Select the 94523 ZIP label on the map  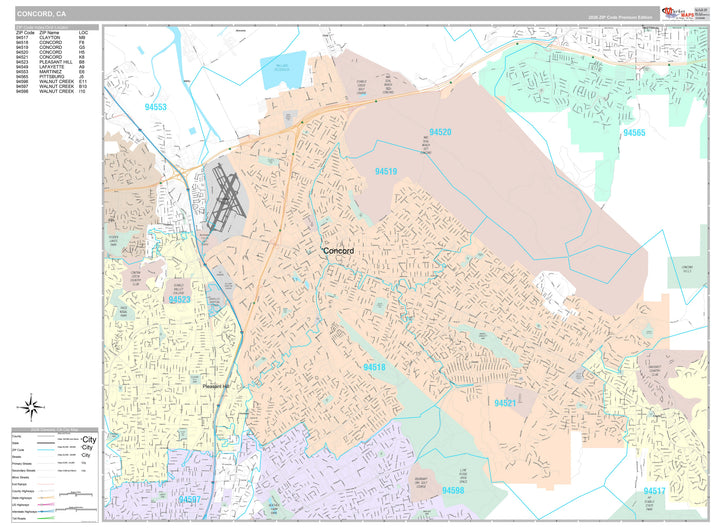(179, 300)
